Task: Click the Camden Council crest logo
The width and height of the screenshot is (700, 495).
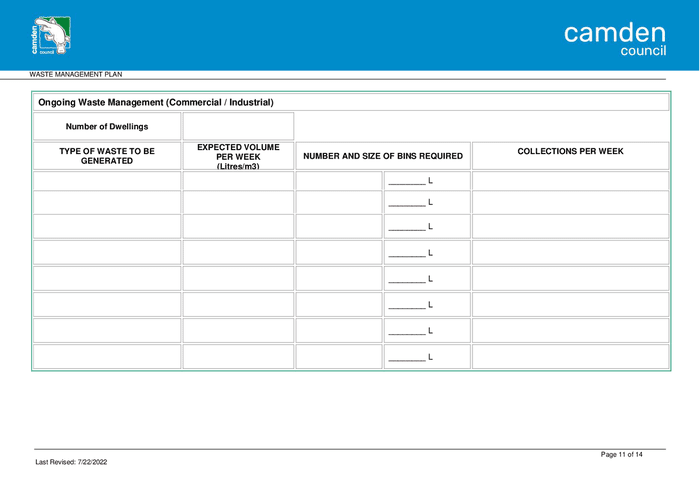Action: [50, 36]
